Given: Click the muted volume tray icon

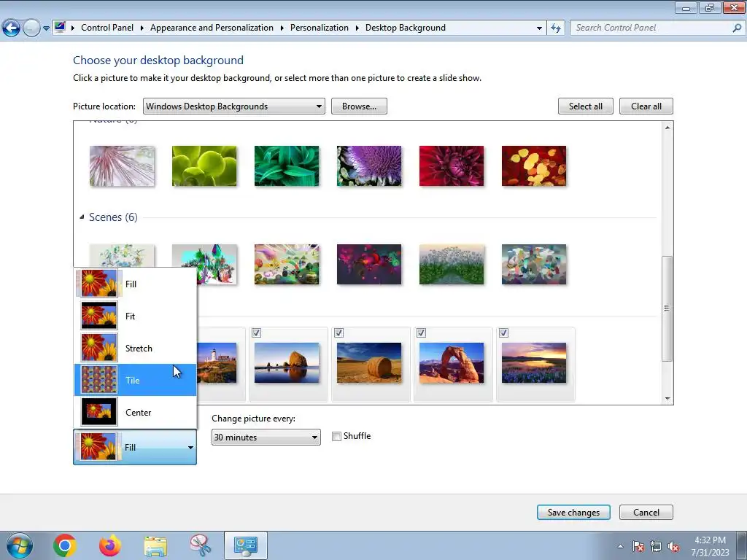Looking at the screenshot, I should point(673,547).
